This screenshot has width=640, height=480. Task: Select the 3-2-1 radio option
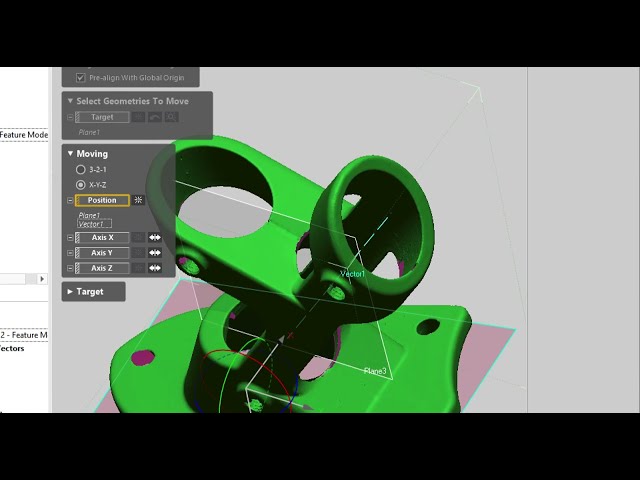81,169
